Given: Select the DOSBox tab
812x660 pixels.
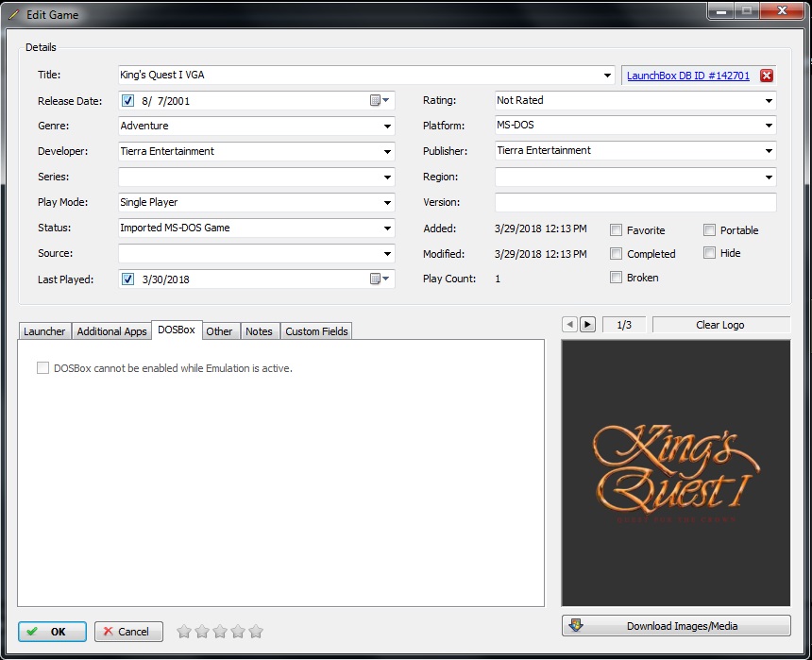Looking at the screenshot, I should (x=177, y=330).
